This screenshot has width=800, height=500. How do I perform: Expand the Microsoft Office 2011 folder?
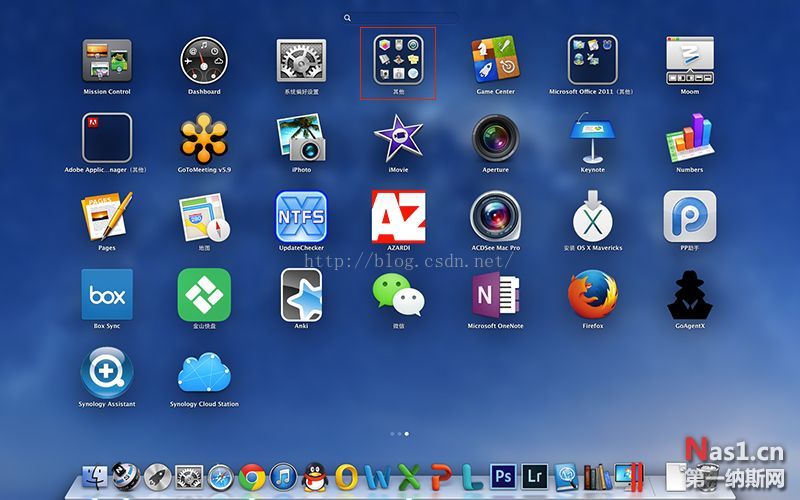tap(593, 61)
